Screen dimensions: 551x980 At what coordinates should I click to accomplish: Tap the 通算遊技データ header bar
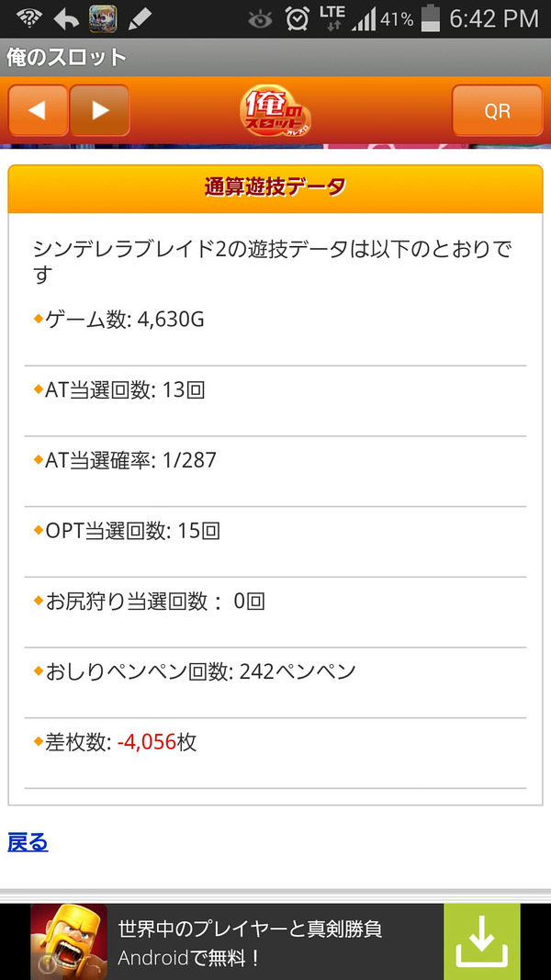(275, 189)
